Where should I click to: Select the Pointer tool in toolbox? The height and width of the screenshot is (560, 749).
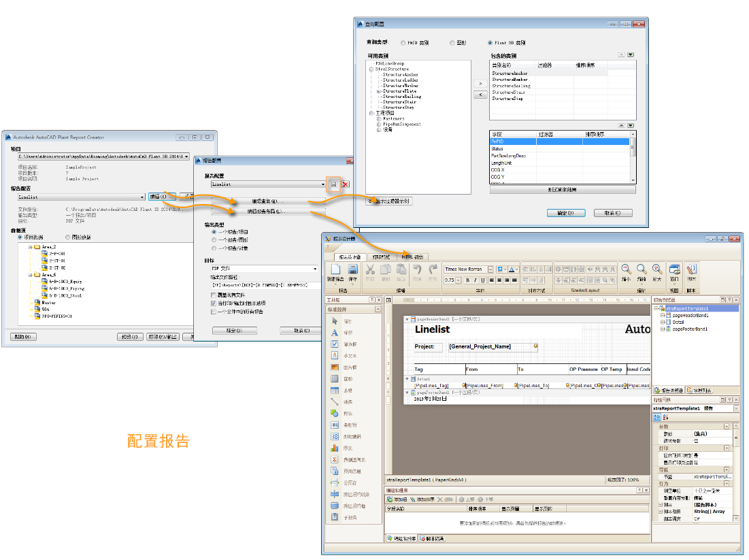pos(335,321)
